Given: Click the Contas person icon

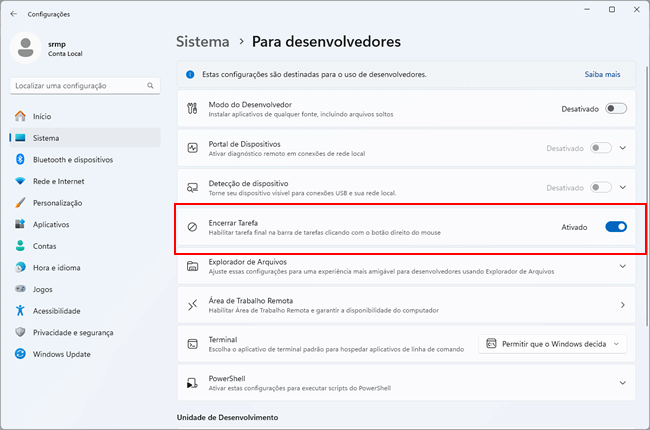Looking at the screenshot, I should pyautogui.click(x=20, y=245).
